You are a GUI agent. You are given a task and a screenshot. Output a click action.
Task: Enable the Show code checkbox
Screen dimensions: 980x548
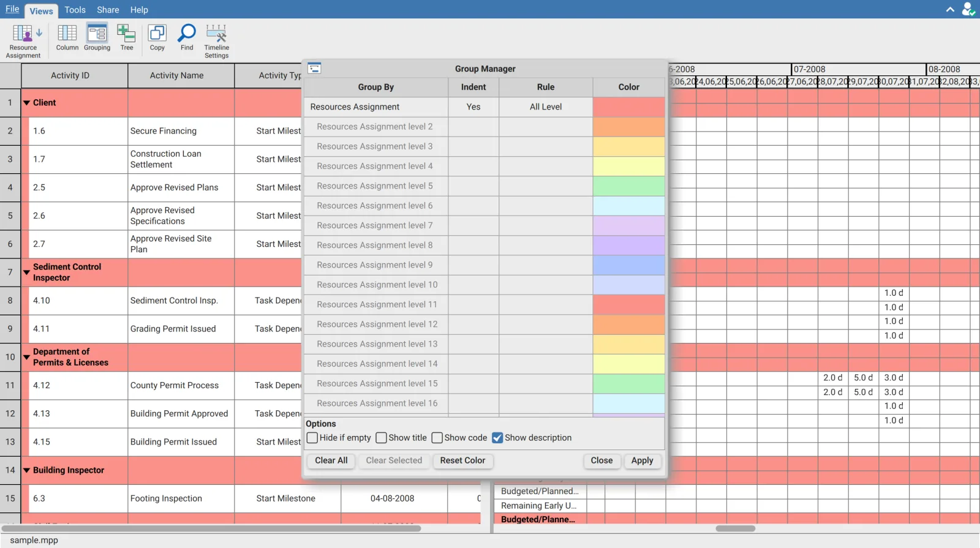pos(437,438)
